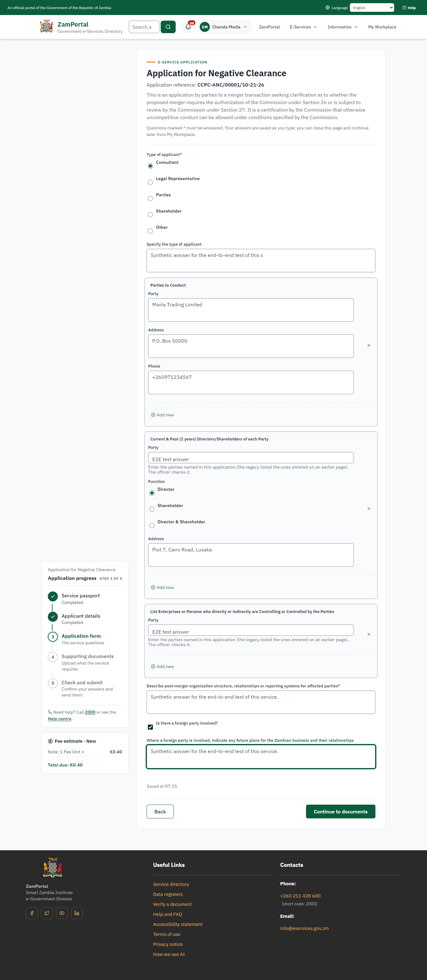
Task: Click the ZamPortal coat of arms logo
Action: click(47, 27)
